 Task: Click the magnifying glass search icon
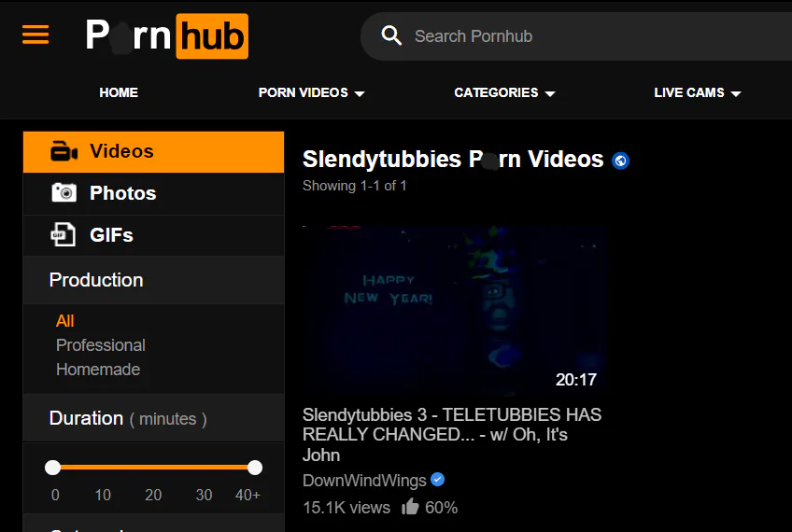point(391,35)
